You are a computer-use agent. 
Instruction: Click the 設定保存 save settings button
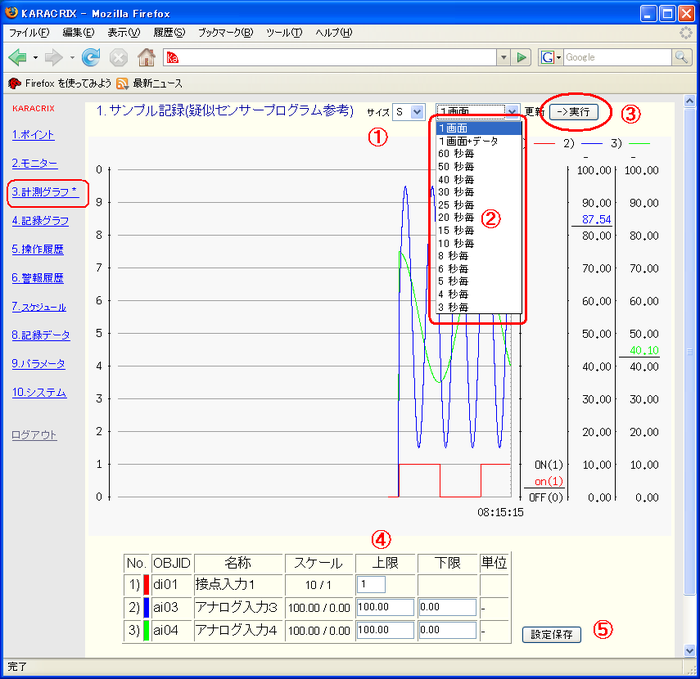[552, 634]
